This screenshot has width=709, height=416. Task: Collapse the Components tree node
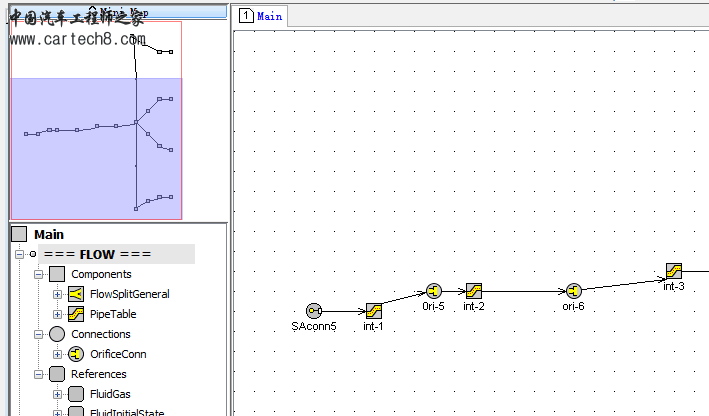click(x=38, y=274)
